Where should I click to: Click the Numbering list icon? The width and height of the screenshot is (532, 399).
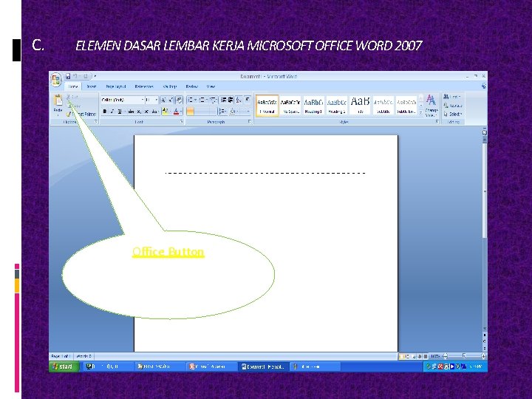[x=202, y=100]
